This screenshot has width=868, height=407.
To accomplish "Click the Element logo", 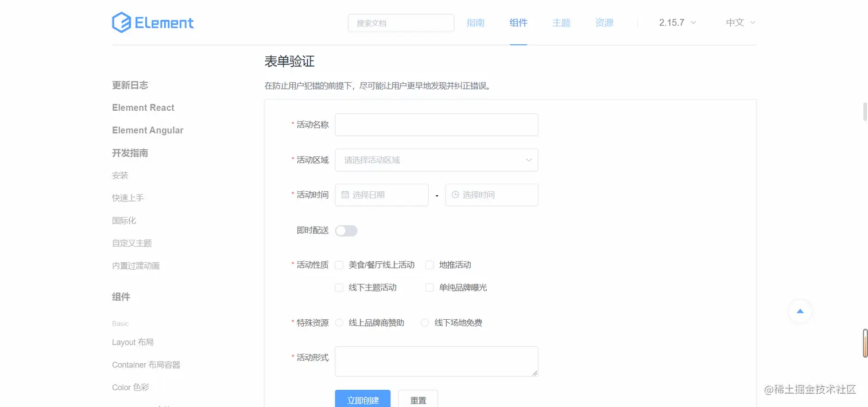I will tap(153, 22).
